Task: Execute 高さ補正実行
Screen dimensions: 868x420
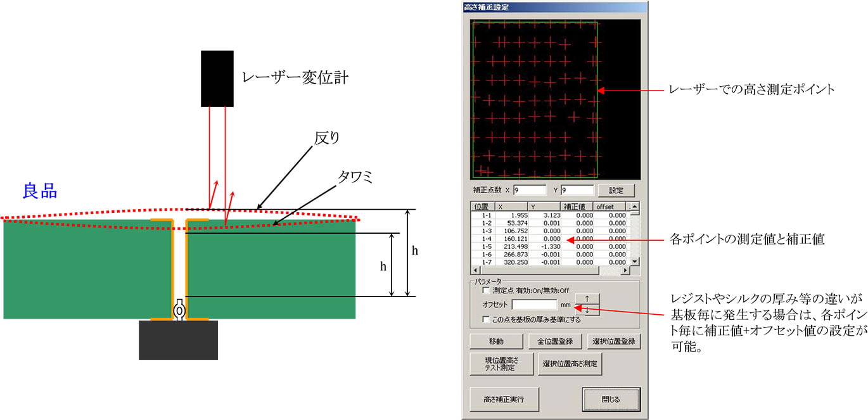Action: (504, 400)
